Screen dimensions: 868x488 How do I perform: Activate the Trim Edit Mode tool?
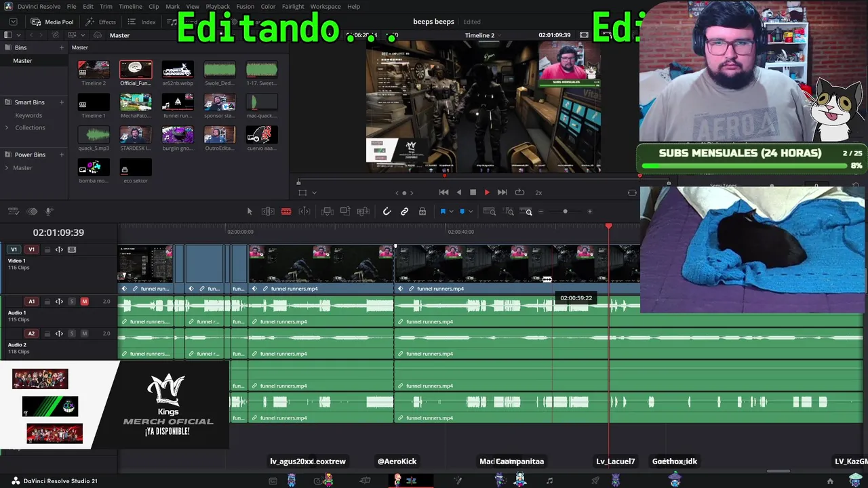pyautogui.click(x=268, y=211)
